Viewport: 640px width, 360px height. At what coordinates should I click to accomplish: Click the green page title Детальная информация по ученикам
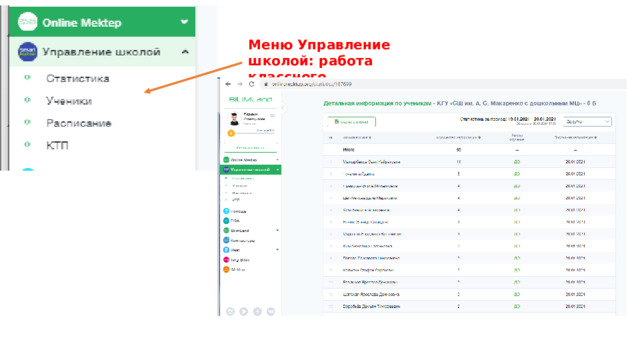pos(377,103)
